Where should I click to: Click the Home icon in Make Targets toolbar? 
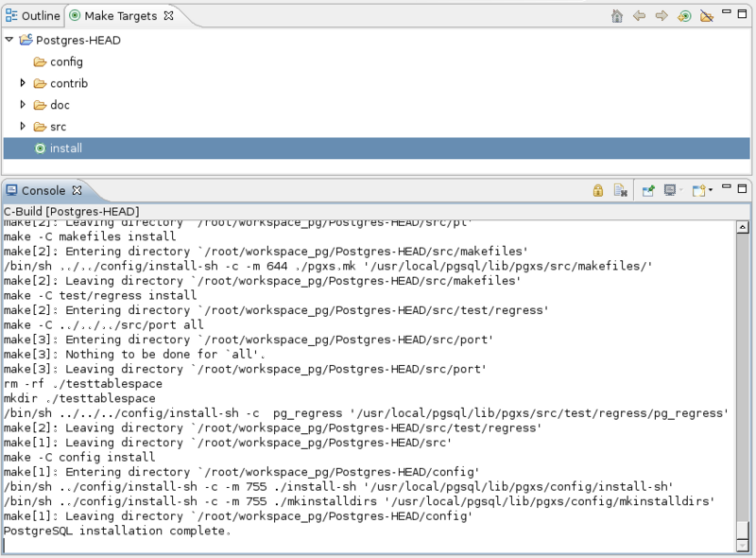click(x=617, y=16)
